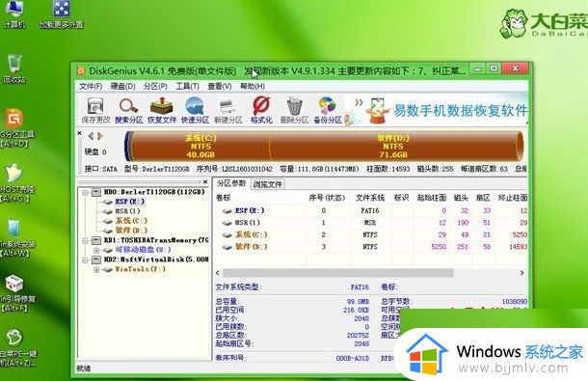This screenshot has width=588, height=381.
Task: Select Software (D:) partition bar
Action: (x=393, y=147)
